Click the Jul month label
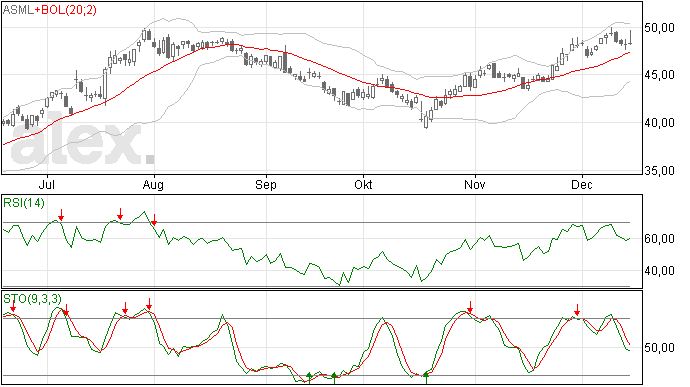 [47, 184]
